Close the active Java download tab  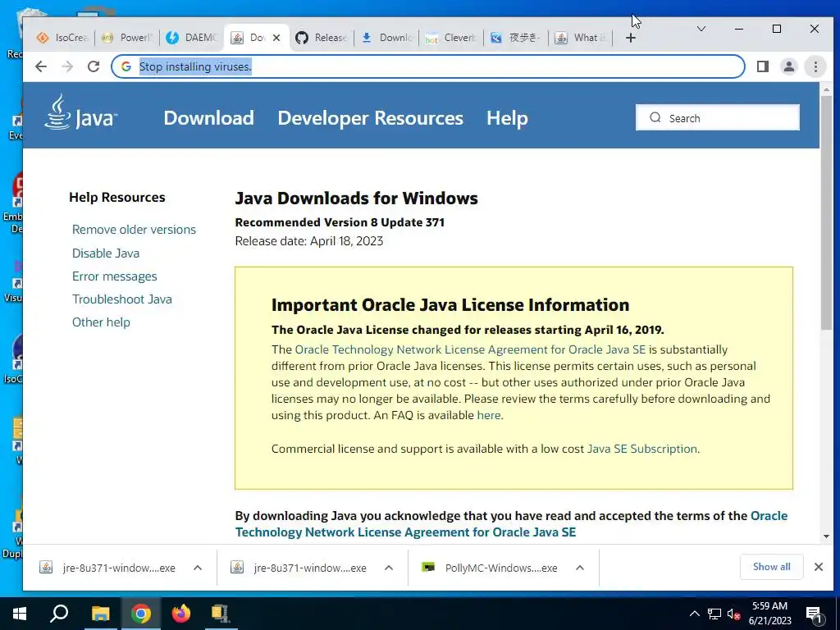point(276,38)
